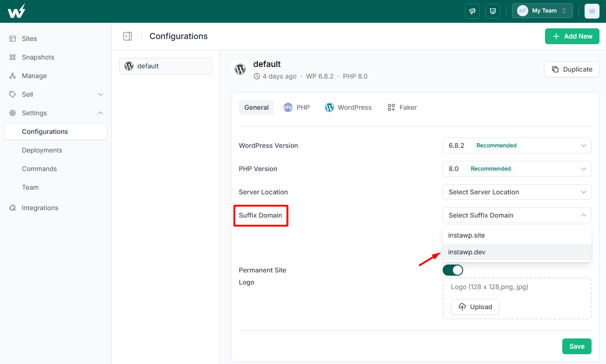
Task: Switch to the PHP tab
Action: [296, 107]
